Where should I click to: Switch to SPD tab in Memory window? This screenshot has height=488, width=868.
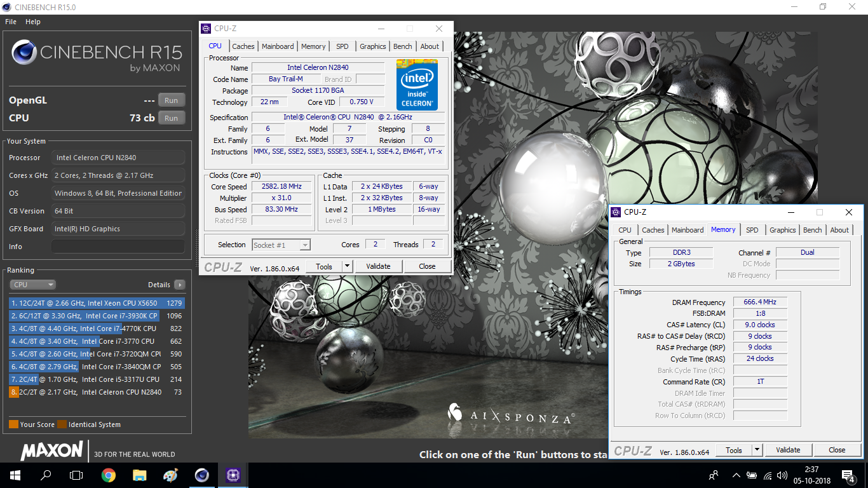[x=752, y=230]
